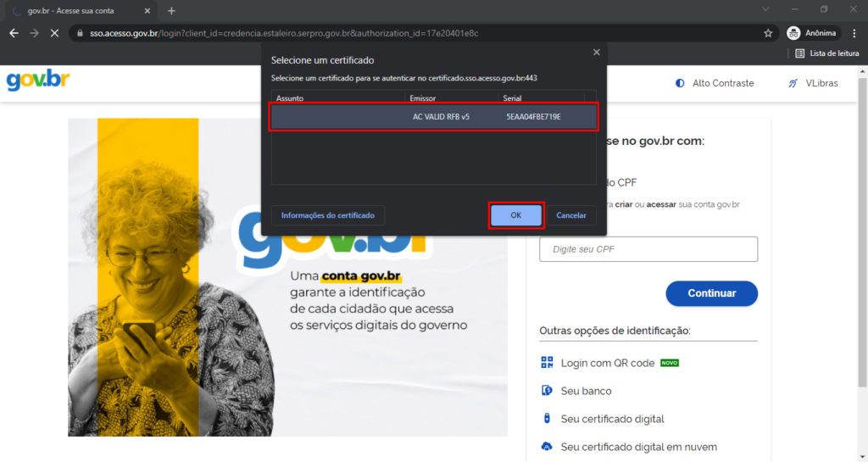The image size is (868, 462).
Task: Click the gov.br logo in header
Action: pos(37,81)
